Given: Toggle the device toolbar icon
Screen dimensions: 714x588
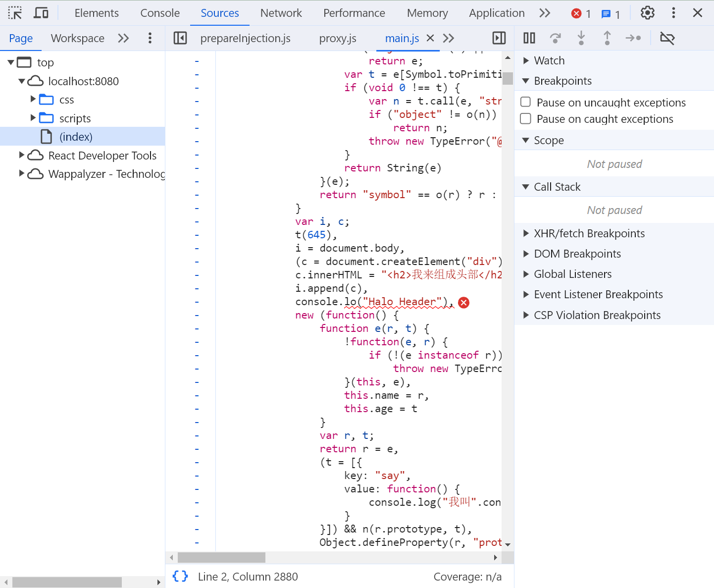Looking at the screenshot, I should [41, 13].
